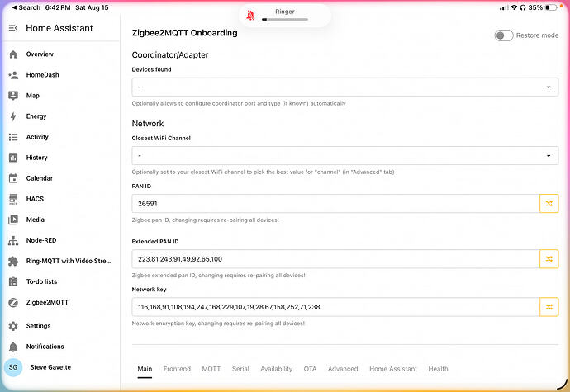Click the Extended PAN ID input field
This screenshot has height=392, width=570.
(335, 259)
